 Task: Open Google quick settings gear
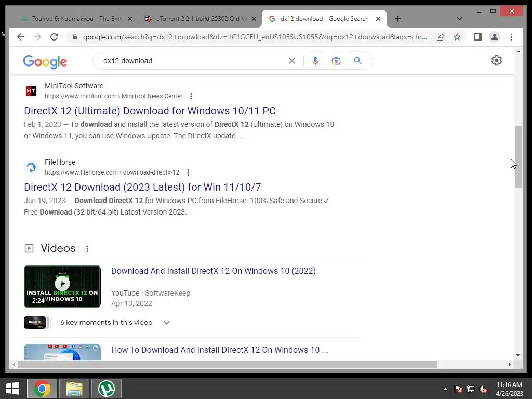point(496,60)
